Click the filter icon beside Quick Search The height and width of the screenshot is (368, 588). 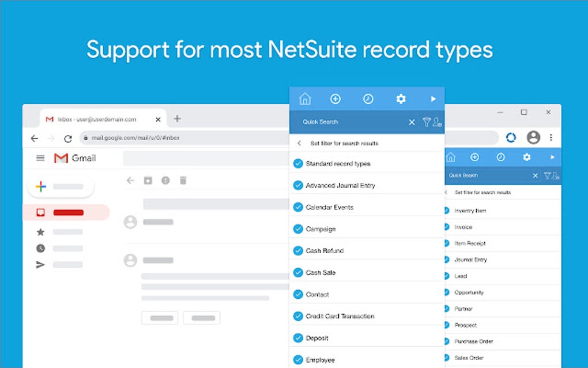pyautogui.click(x=426, y=122)
